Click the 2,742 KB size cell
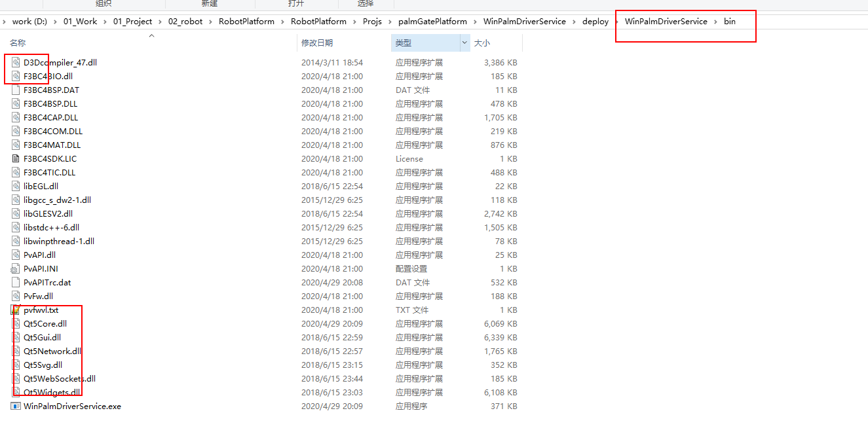 (x=499, y=213)
